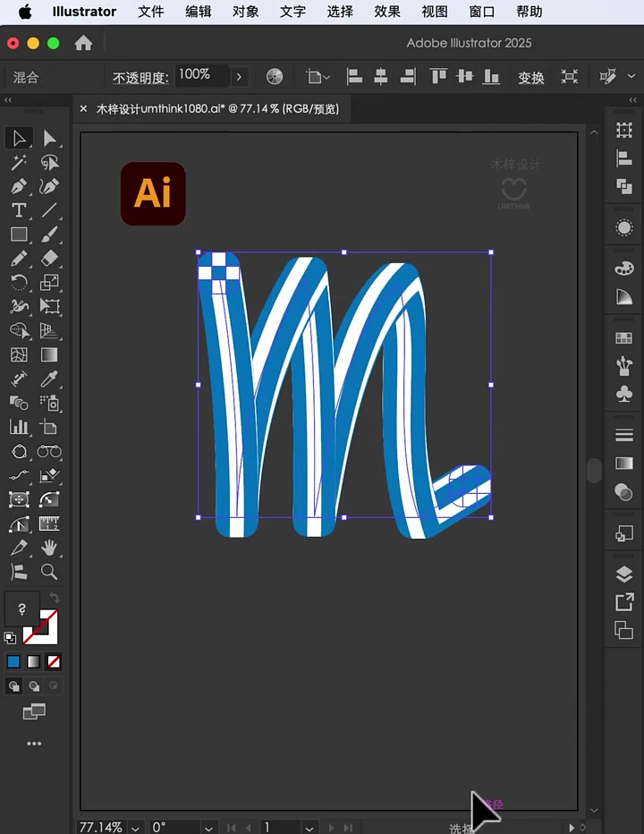Select the Zoom tool

pyautogui.click(x=49, y=572)
